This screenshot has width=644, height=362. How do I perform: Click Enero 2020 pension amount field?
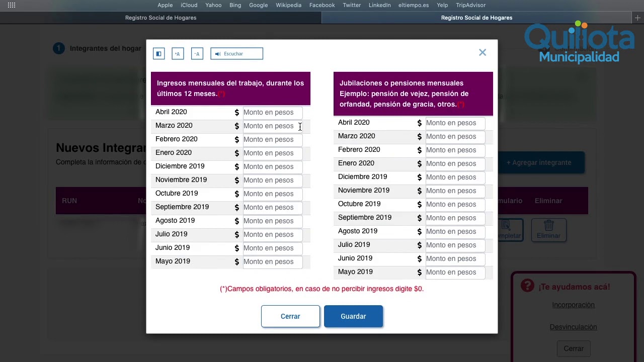click(455, 163)
